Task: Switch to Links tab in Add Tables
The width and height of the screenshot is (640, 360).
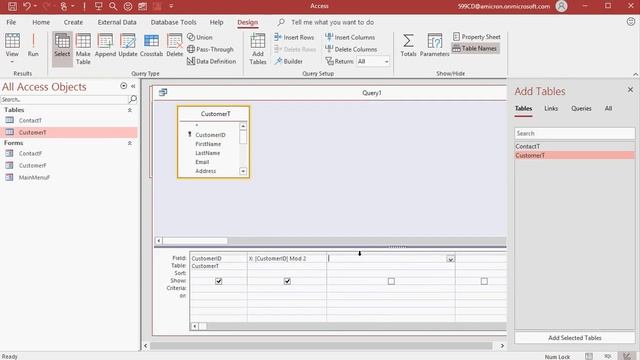Action: point(551,108)
